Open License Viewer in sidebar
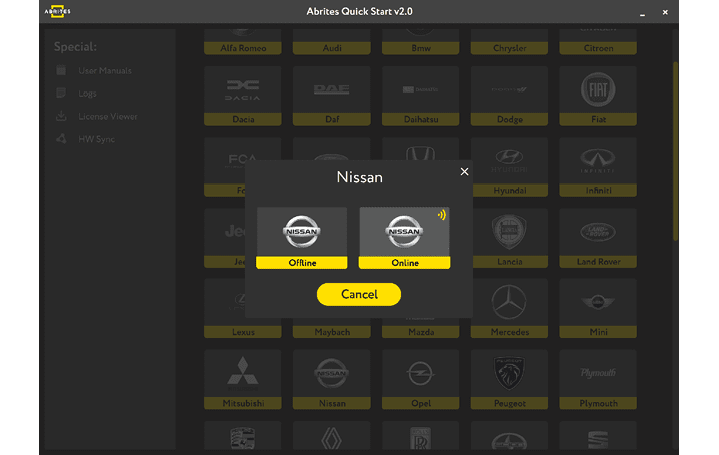This screenshot has height=455, width=719. (107, 117)
